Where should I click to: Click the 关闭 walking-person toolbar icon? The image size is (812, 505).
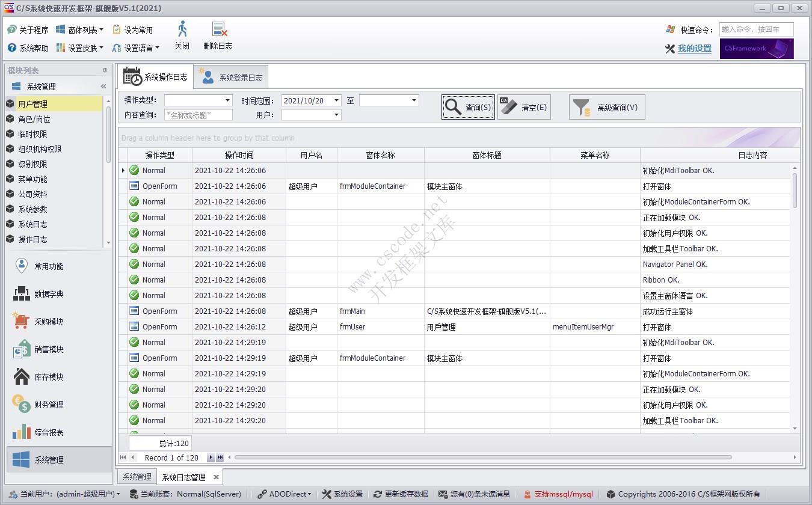click(182, 35)
